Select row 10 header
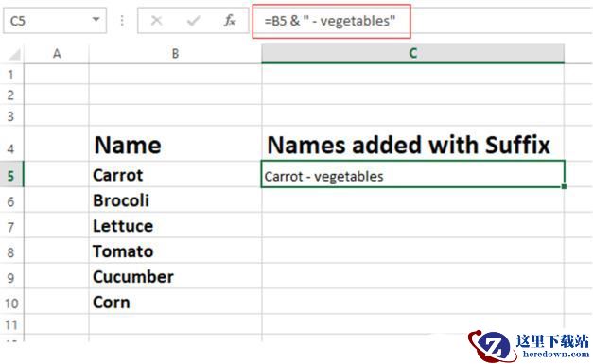 [11, 303]
